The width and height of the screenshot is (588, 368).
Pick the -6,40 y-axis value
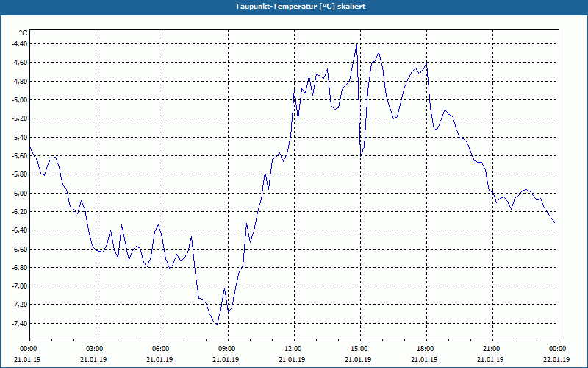click(19, 230)
